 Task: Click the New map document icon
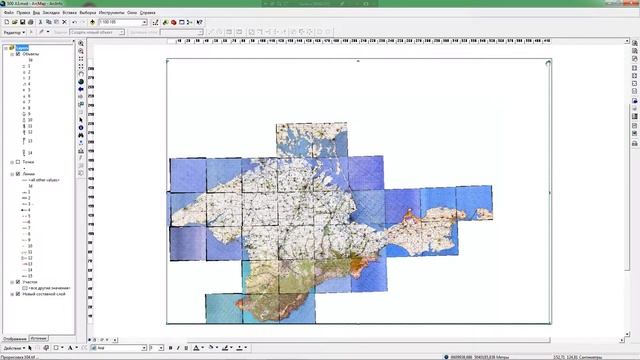[x=7, y=22]
